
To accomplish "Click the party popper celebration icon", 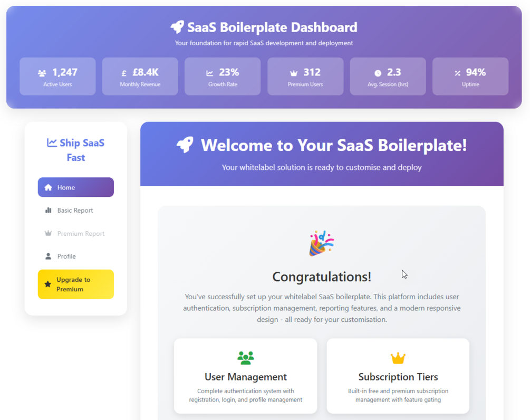I will (321, 243).
